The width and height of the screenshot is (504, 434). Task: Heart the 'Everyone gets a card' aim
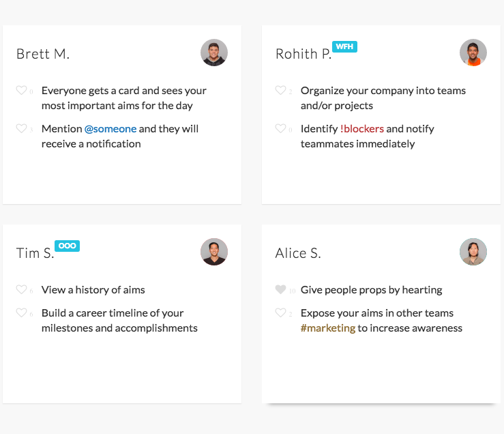coord(21,90)
